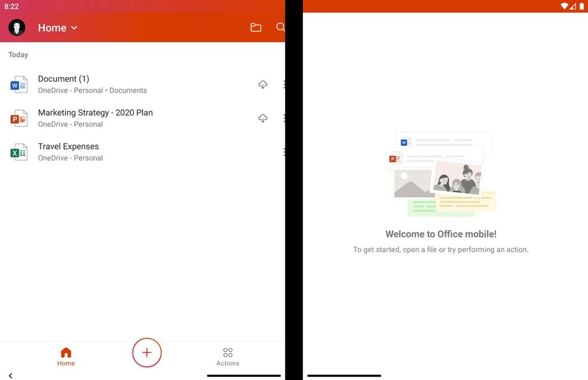Show more options for Travel Expenses
The image size is (588, 380).
tap(283, 152)
